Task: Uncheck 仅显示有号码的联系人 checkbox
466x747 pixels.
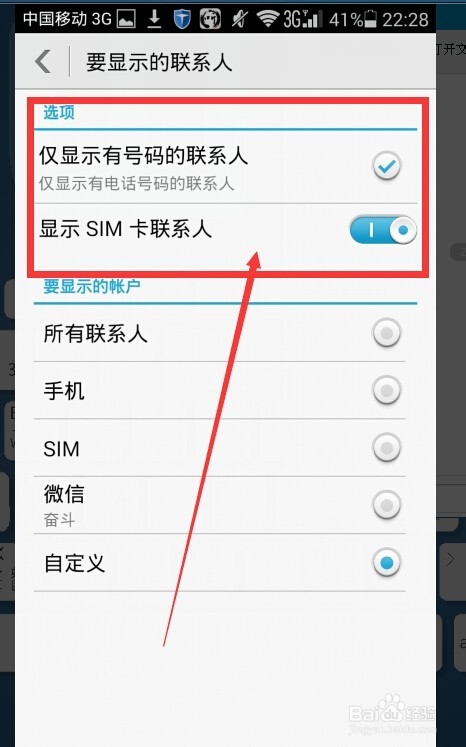Action: (386, 166)
